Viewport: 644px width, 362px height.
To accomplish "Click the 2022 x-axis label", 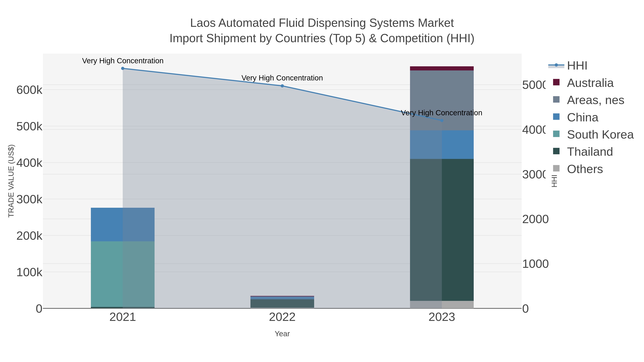I will click(x=282, y=317).
